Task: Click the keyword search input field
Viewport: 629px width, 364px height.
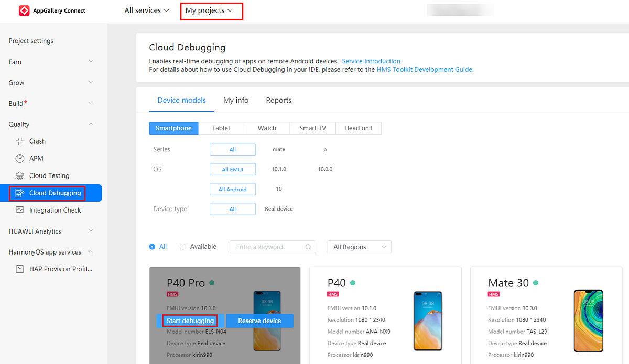Action: [x=267, y=247]
